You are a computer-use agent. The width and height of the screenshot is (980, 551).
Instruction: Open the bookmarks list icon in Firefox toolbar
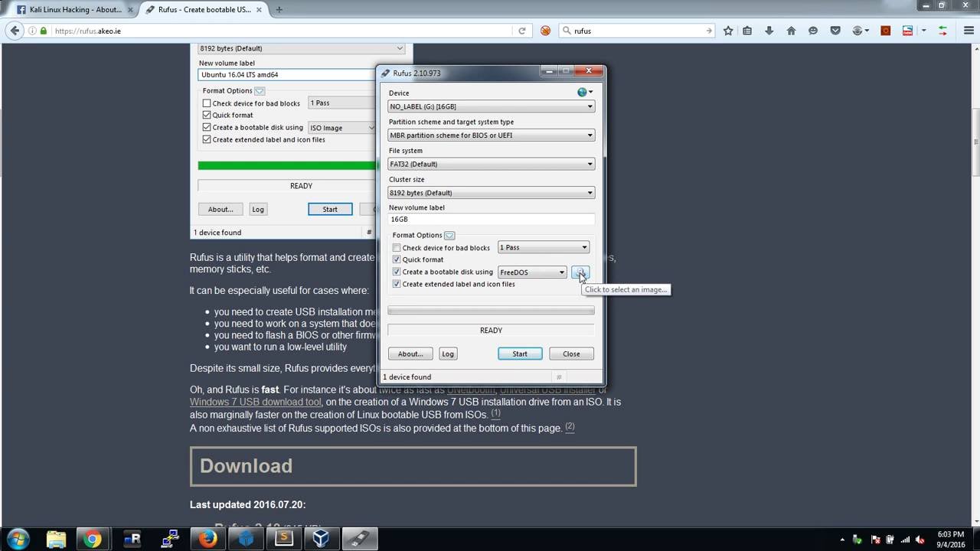click(x=747, y=31)
